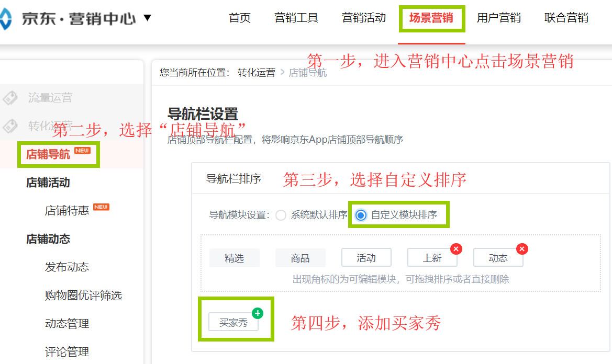
Task: Click the JD logo icon
Action: click(x=5, y=18)
